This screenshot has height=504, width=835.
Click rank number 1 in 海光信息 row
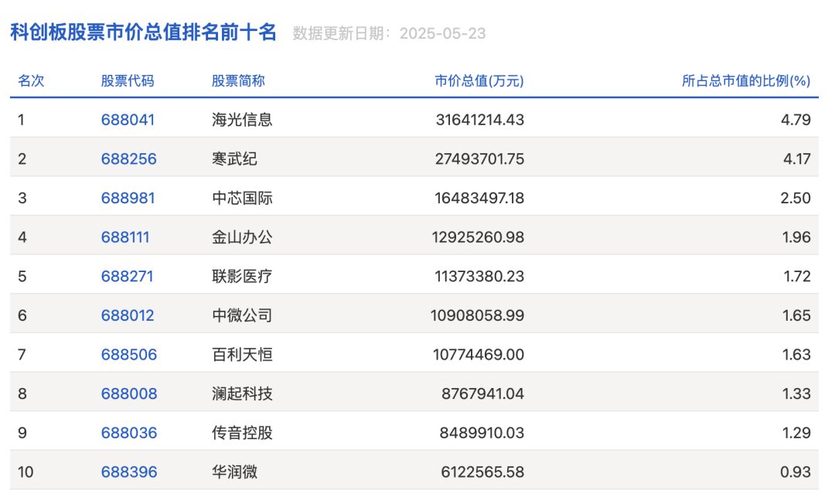(x=22, y=120)
